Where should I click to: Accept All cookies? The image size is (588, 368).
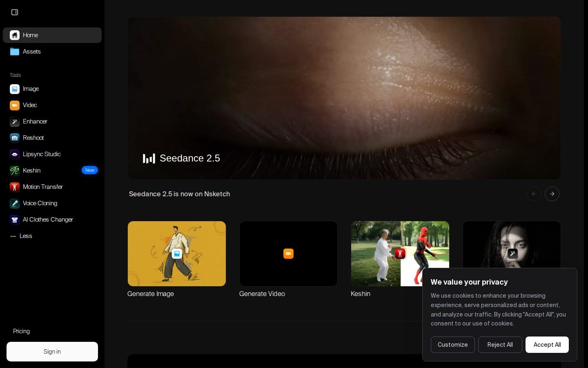tap(547, 345)
